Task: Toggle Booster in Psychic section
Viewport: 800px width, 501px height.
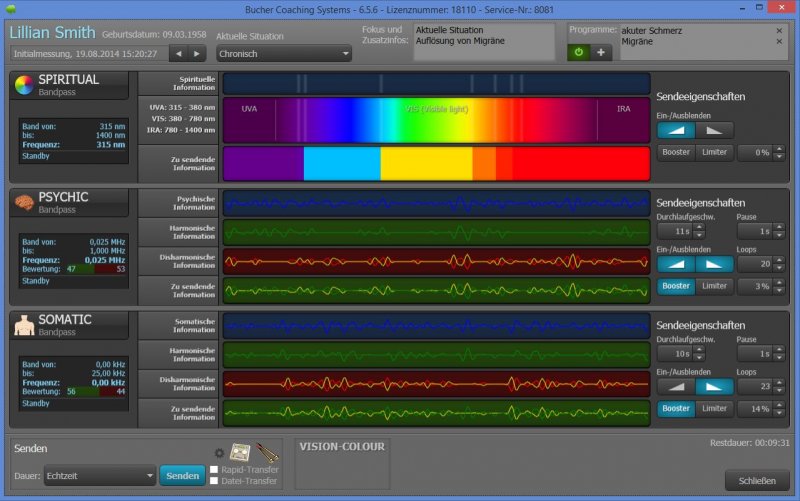Action: coord(676,286)
